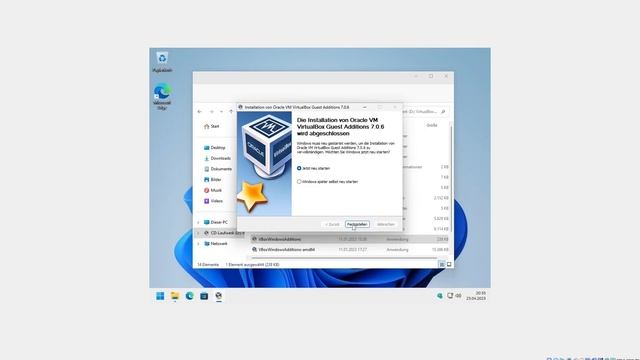
Task: Expand the Netzwerk tree node
Action: pos(198,244)
